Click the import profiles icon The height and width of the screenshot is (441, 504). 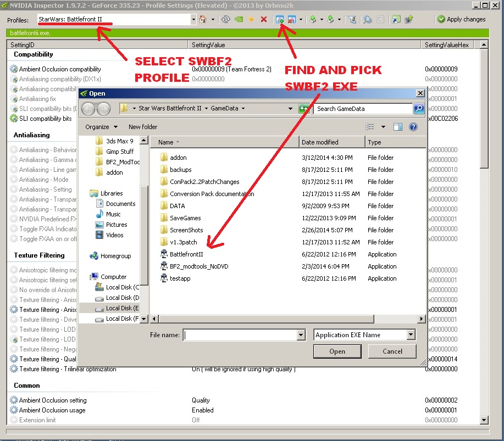(330, 19)
